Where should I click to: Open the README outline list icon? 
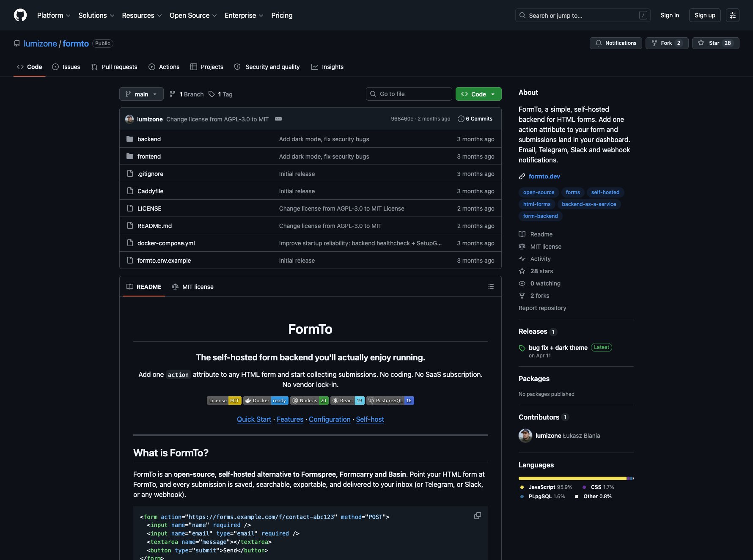pyautogui.click(x=491, y=286)
